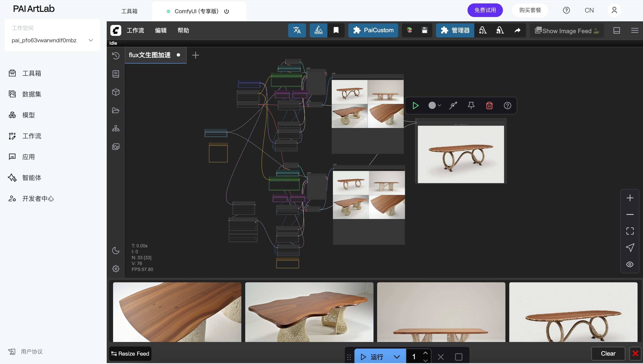Toggle bottom panel layout icon
This screenshot has height=364, width=643.
pos(616,30)
